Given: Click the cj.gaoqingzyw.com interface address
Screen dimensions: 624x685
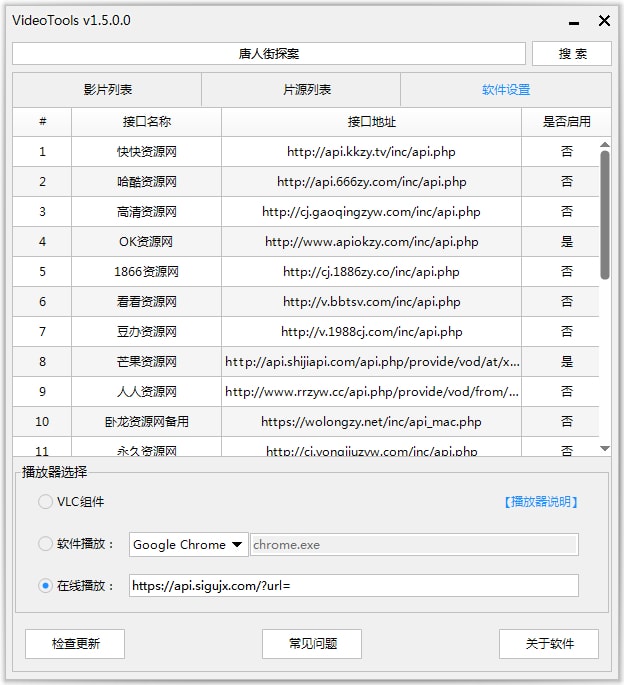Looking at the screenshot, I should tap(371, 212).
